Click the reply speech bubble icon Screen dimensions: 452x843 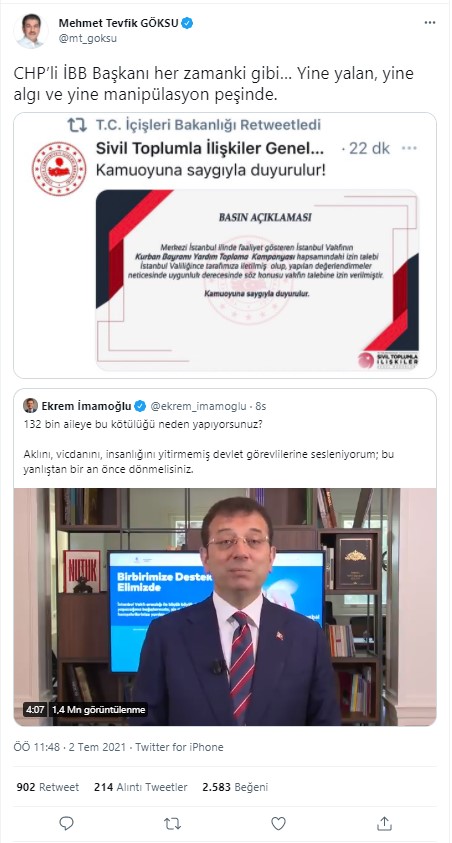pos(66,823)
